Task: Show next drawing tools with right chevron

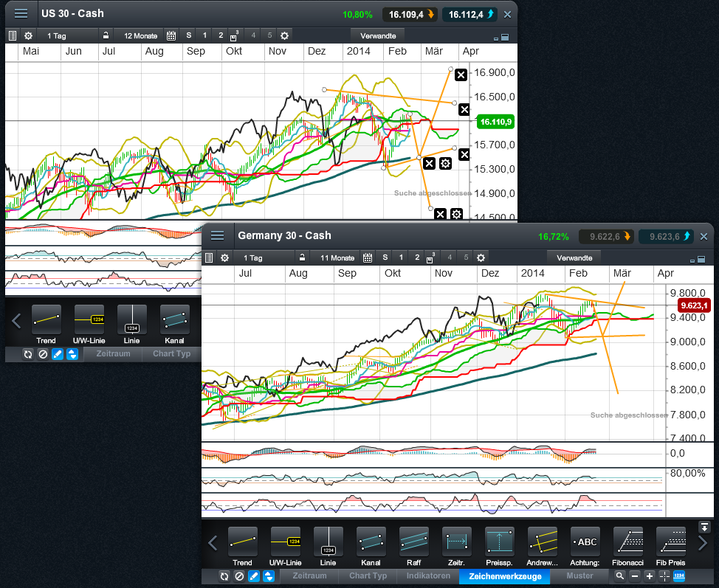Action: [703, 544]
